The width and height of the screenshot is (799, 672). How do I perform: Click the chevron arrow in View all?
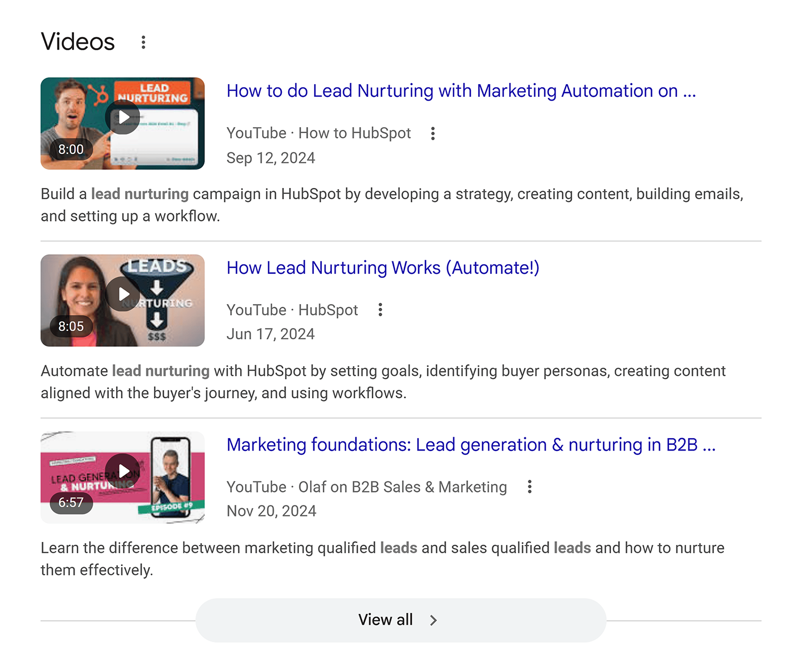tap(434, 620)
